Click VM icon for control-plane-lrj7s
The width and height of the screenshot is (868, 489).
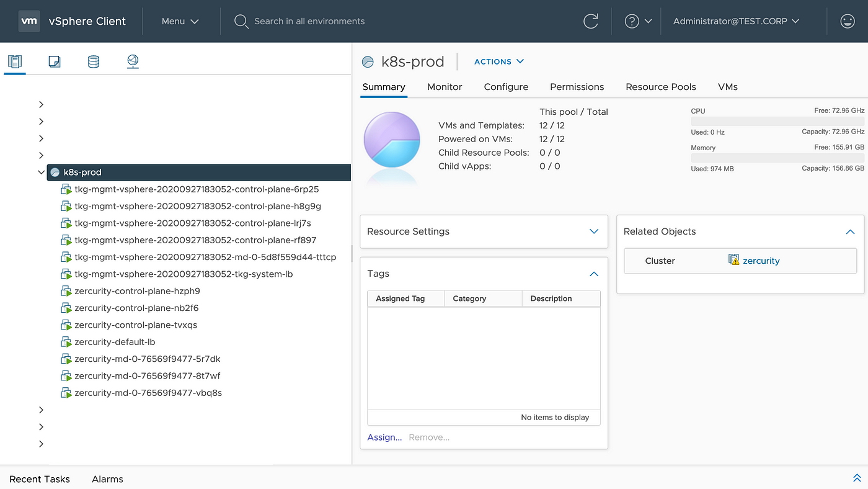click(x=66, y=223)
